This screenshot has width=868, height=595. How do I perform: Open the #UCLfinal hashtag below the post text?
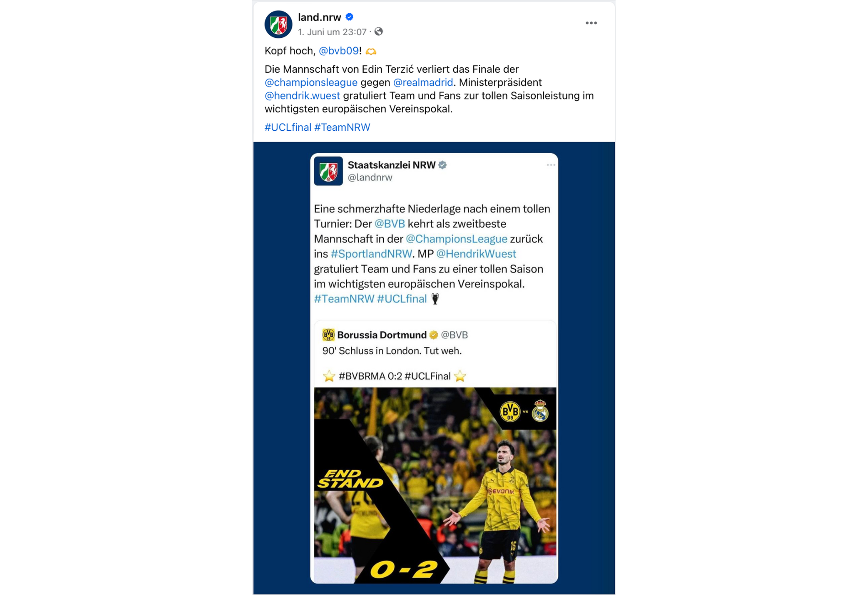tap(288, 127)
